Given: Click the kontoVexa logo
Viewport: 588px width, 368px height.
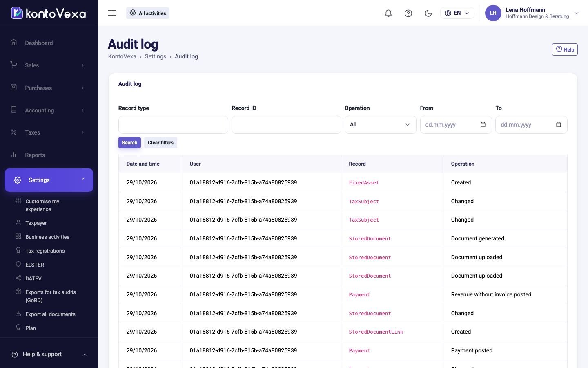Looking at the screenshot, I should pos(49,13).
